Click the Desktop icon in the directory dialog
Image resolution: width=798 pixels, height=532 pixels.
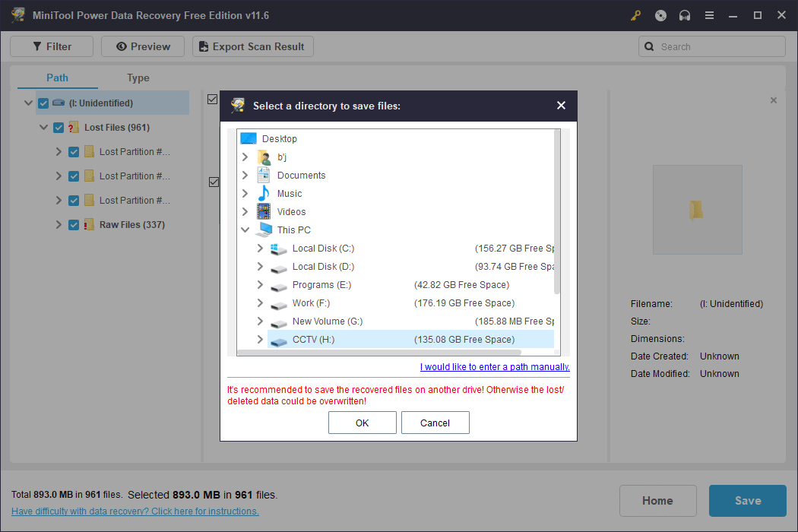249,138
